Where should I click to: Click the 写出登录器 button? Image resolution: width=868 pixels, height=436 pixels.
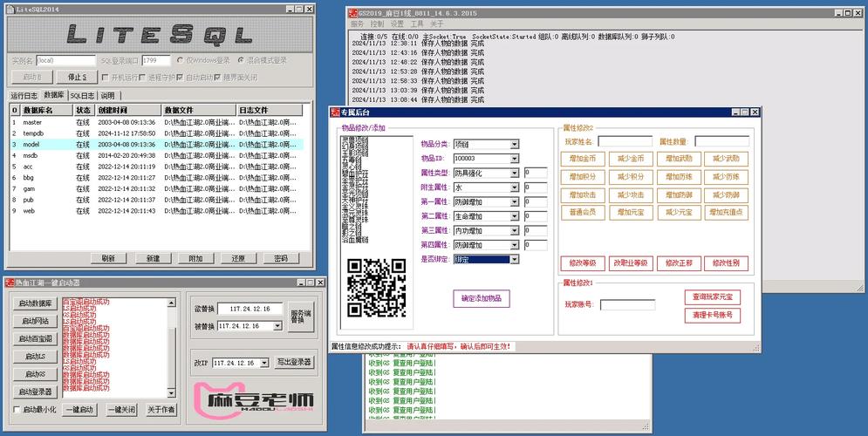(295, 363)
